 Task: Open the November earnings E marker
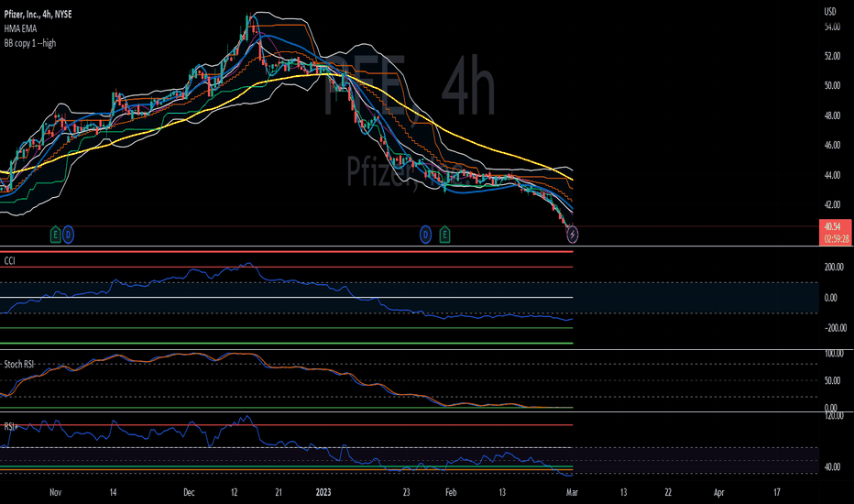tap(55, 236)
